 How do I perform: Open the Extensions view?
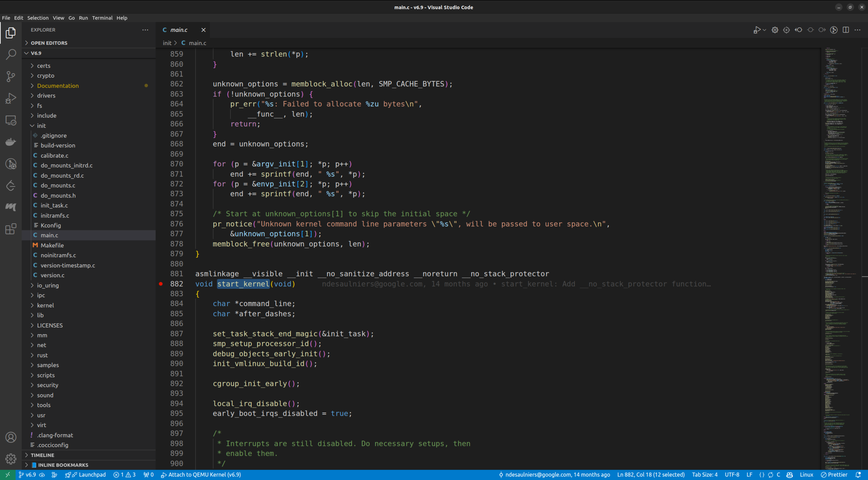[x=11, y=229]
